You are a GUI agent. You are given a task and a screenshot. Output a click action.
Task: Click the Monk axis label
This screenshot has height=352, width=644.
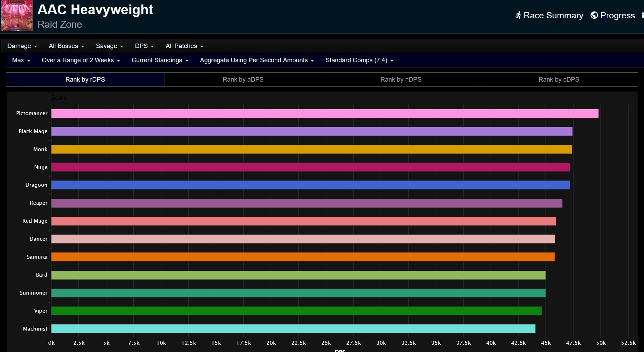tap(40, 149)
